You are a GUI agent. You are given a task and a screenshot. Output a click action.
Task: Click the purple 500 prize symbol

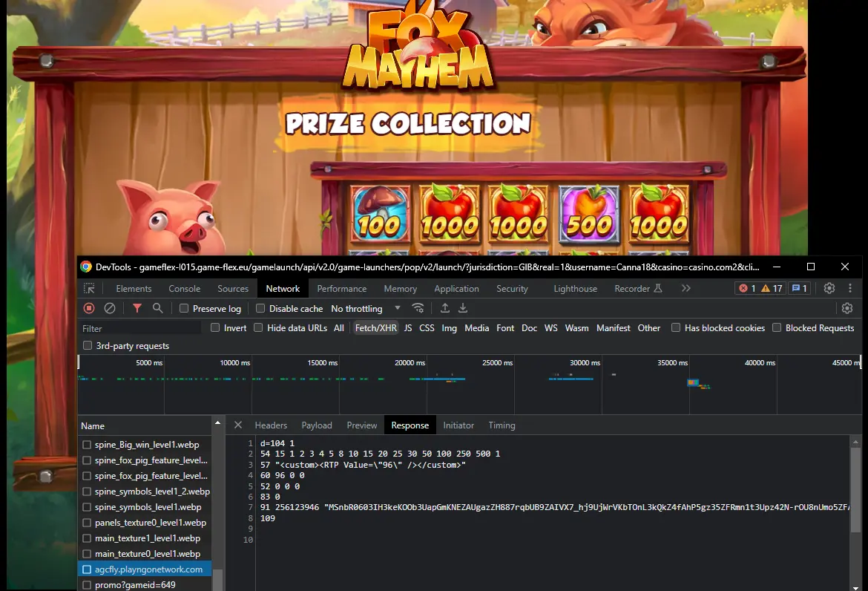click(x=589, y=215)
